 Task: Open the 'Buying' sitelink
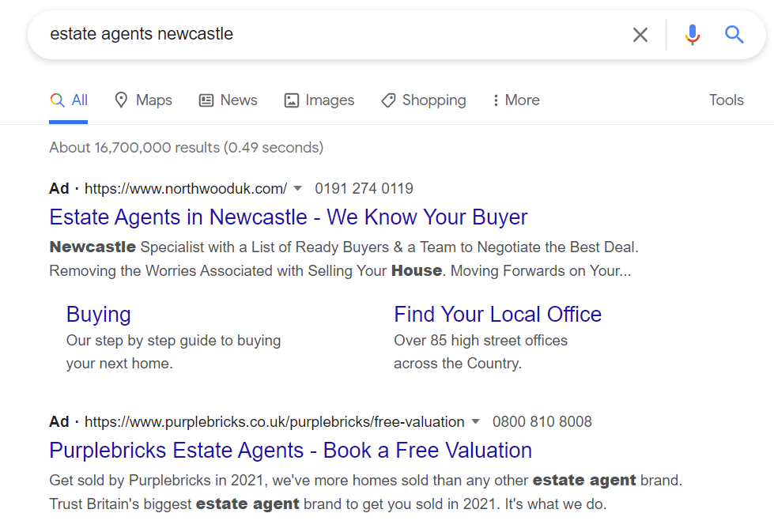(98, 315)
